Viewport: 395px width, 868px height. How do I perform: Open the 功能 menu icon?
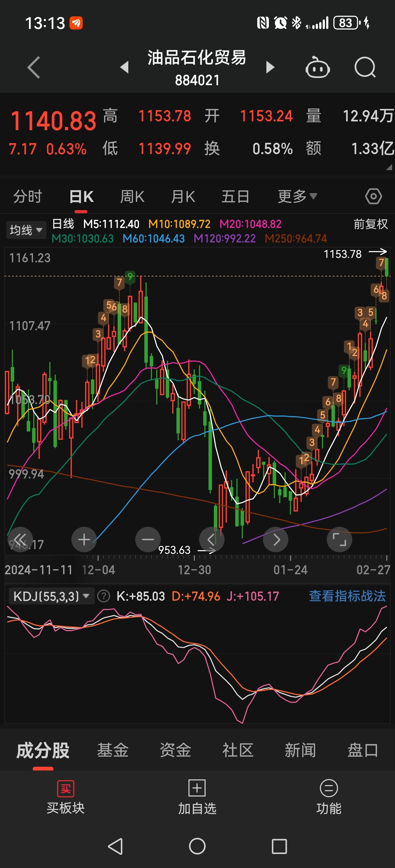pos(329,788)
